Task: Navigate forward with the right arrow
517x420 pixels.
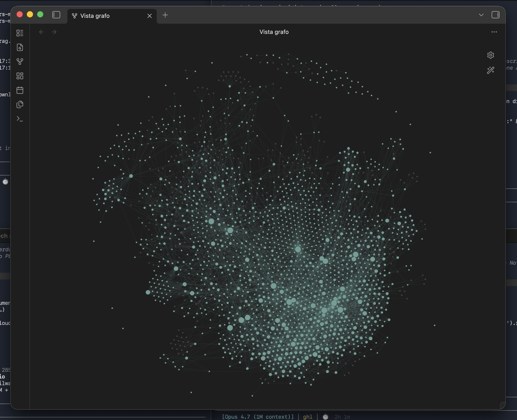Action: [54, 32]
